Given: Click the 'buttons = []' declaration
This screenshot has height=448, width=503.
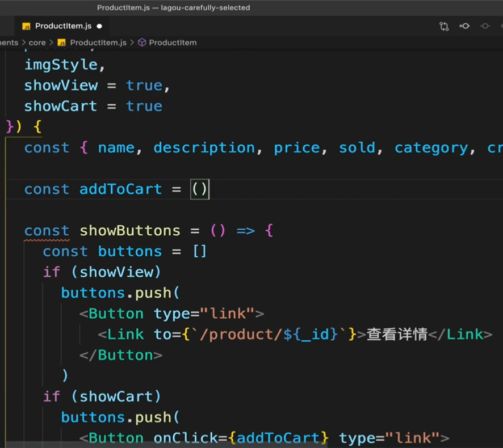Looking at the screenshot, I should [x=152, y=252].
